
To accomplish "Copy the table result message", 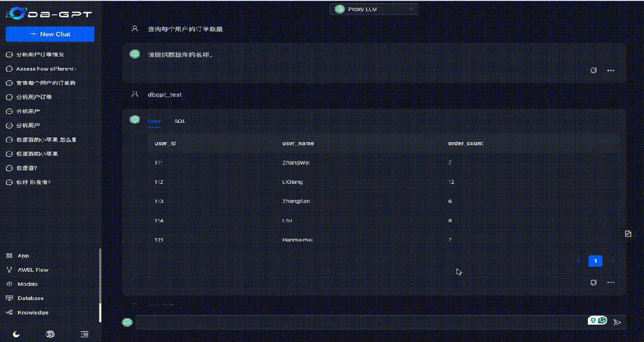I will coord(593,282).
